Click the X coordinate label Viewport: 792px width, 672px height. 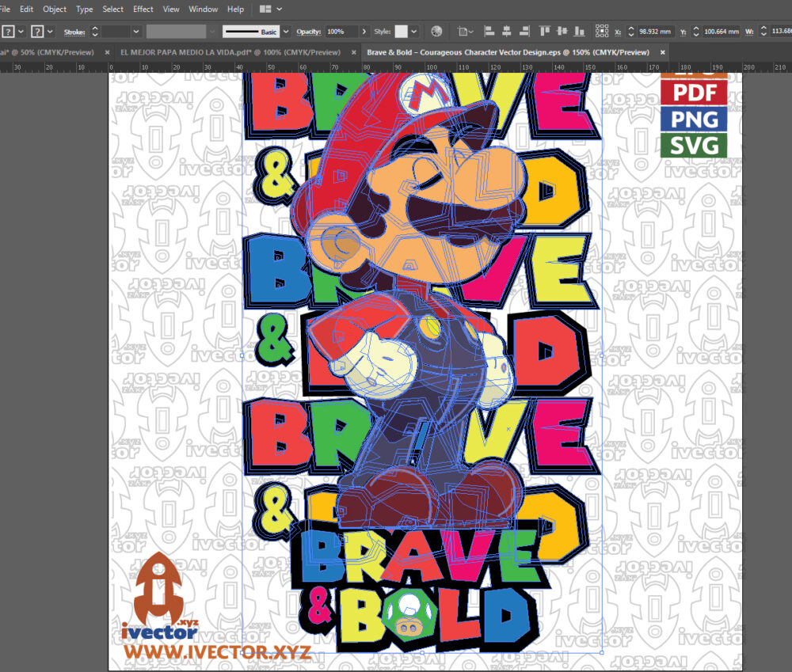617,32
